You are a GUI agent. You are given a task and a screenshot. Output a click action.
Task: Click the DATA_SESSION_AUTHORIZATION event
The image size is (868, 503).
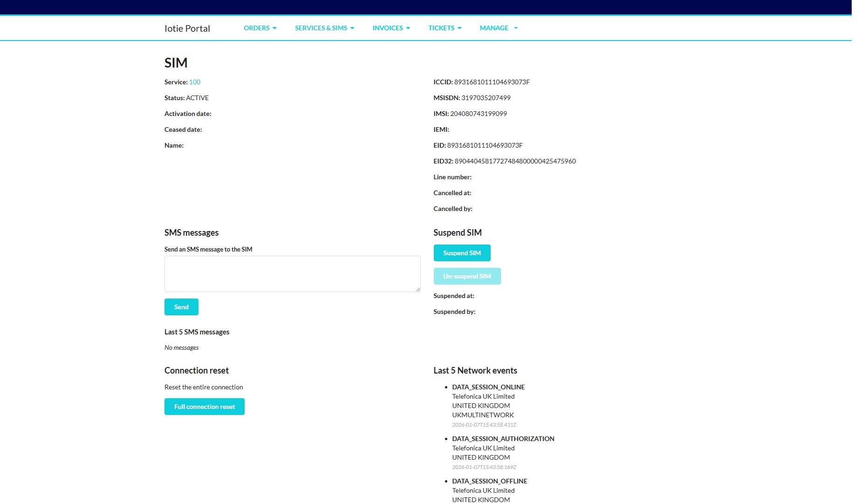coord(503,438)
